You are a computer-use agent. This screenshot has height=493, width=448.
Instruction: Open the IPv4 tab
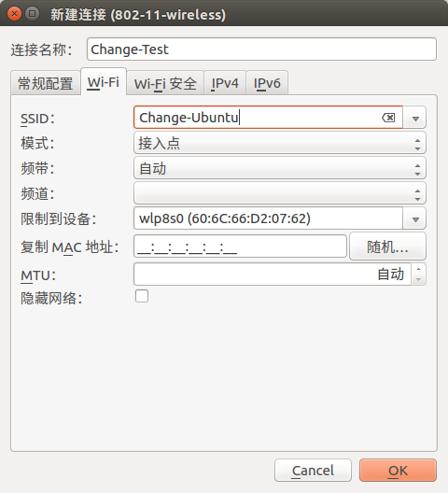click(225, 83)
